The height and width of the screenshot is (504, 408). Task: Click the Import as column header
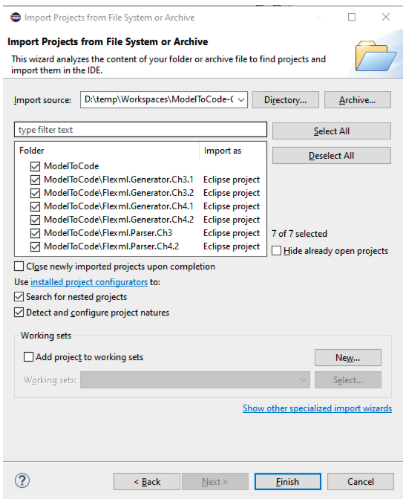[223, 151]
